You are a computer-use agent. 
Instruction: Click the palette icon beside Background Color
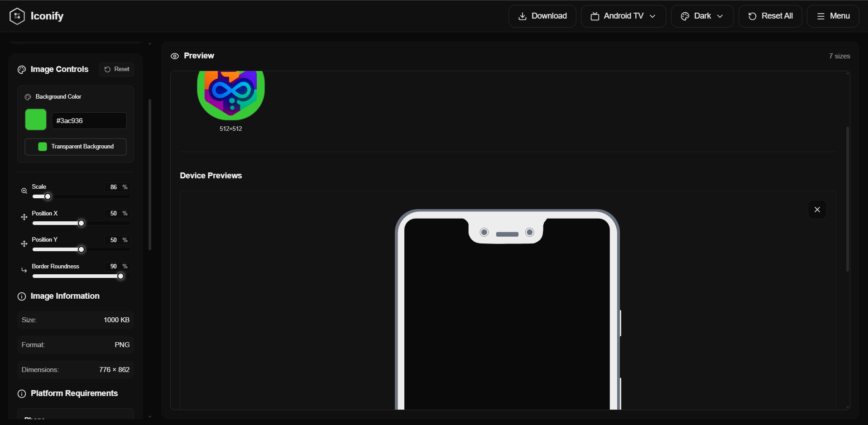click(28, 96)
